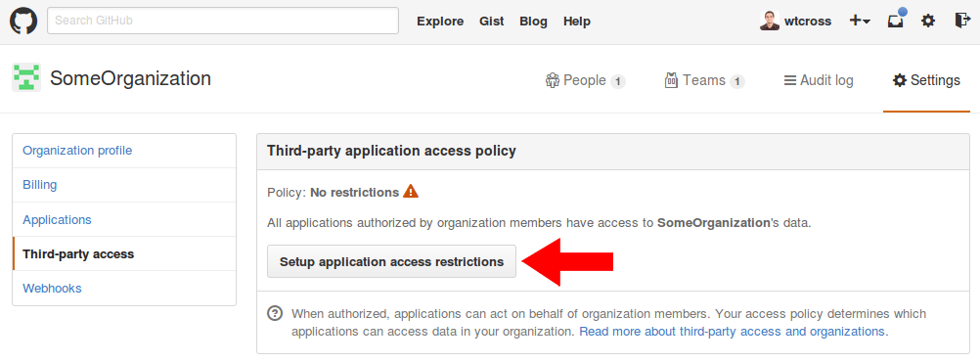Image resolution: width=980 pixels, height=363 pixels.
Task: Focus the Search GitHub field
Action: click(x=223, y=21)
